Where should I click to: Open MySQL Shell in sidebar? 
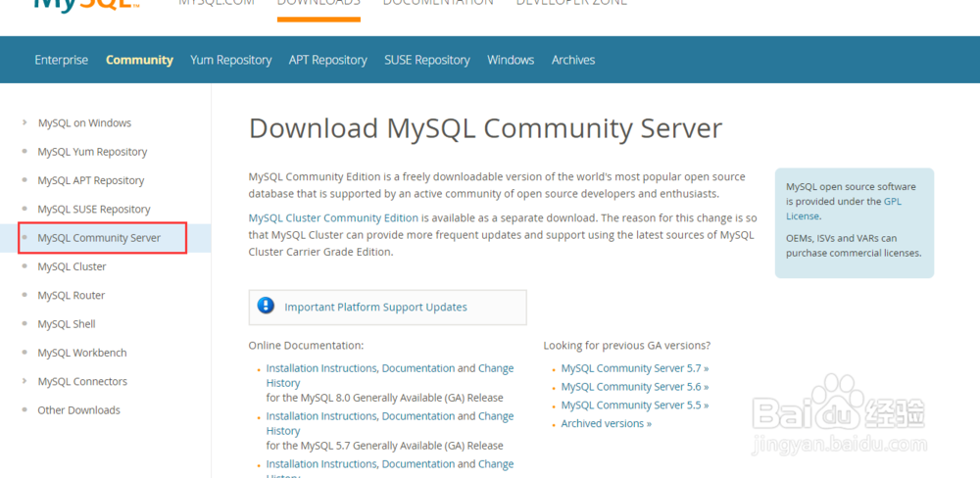tap(67, 324)
